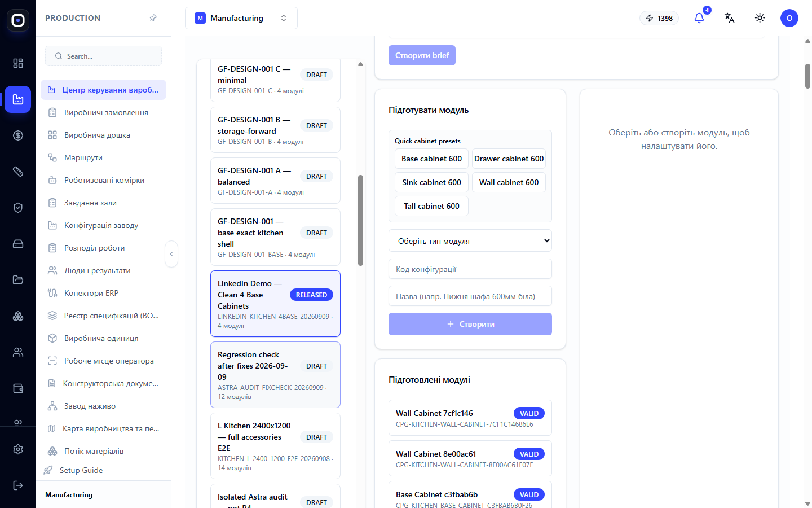Click the logout icon in left rail
The width and height of the screenshot is (812, 508).
(18, 485)
